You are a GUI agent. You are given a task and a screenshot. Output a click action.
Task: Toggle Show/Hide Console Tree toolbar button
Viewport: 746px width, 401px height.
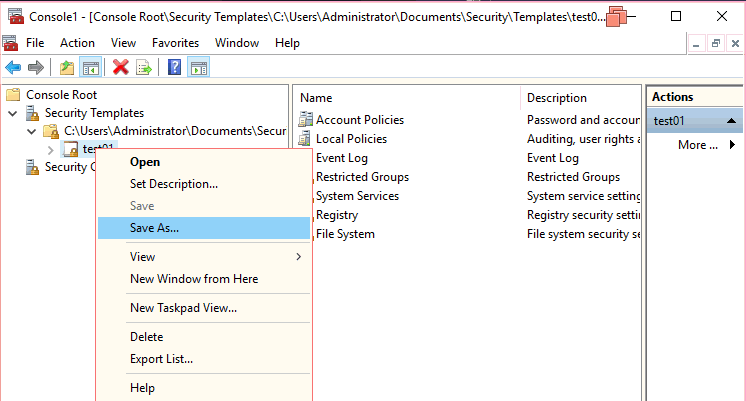(91, 68)
